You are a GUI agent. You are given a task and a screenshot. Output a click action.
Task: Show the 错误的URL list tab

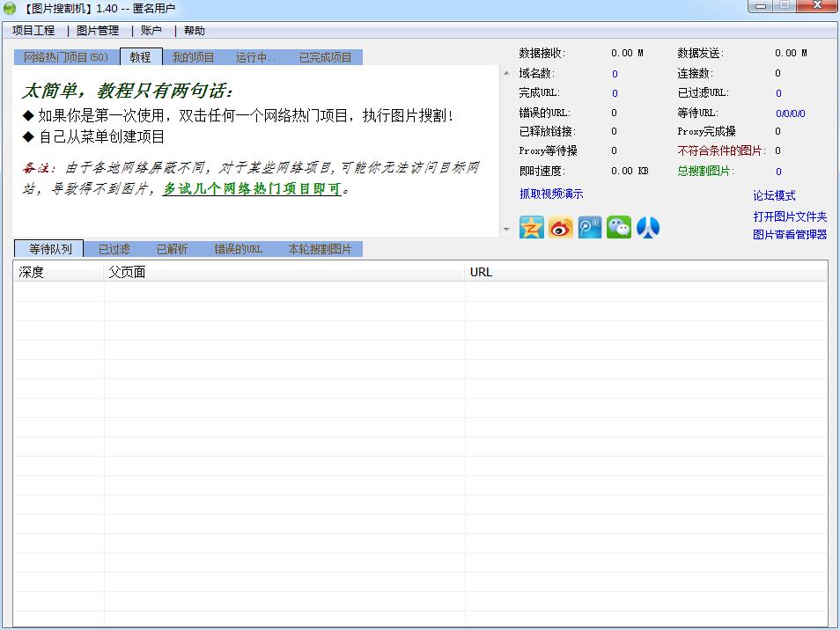pos(238,249)
